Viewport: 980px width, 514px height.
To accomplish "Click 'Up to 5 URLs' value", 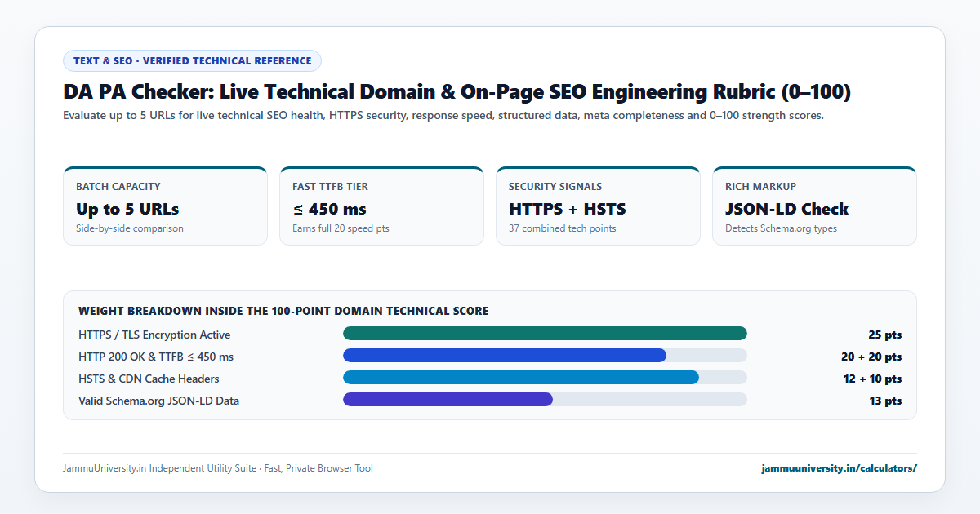I will click(127, 209).
